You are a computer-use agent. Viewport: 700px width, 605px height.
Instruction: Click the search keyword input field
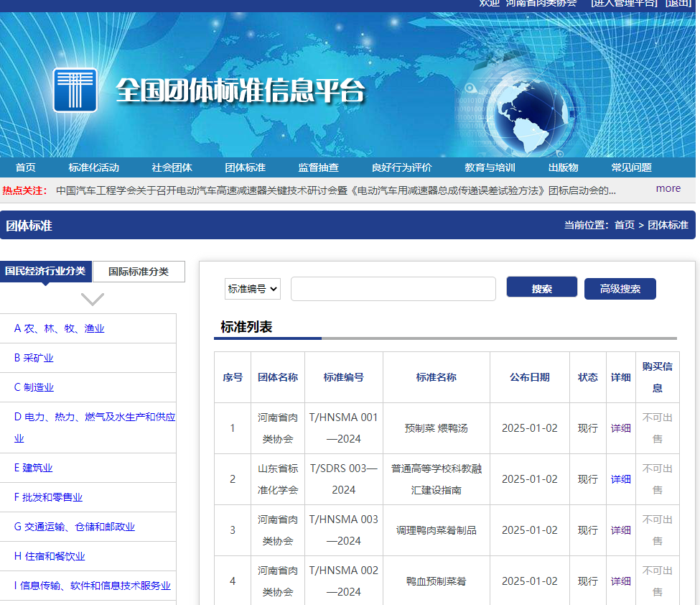[393, 289]
